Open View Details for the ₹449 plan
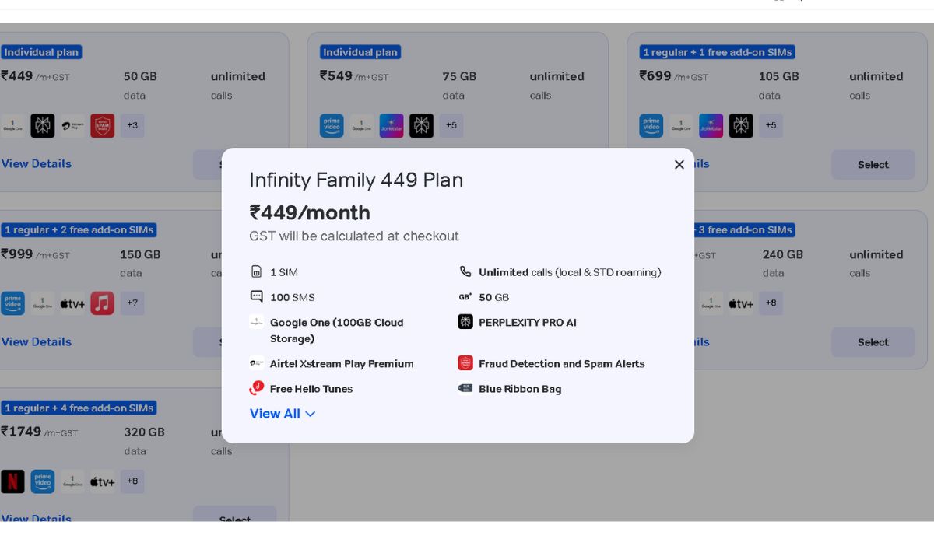The width and height of the screenshot is (934, 560). pos(37,164)
